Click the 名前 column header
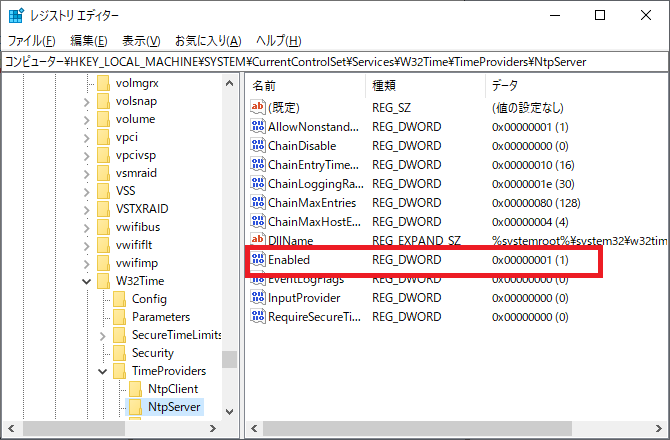 point(264,85)
